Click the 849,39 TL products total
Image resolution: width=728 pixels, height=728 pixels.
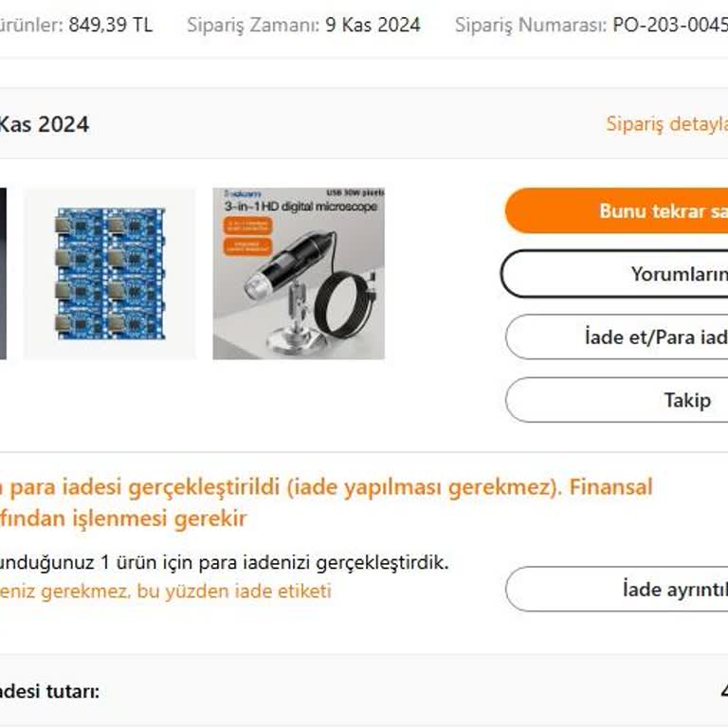click(x=111, y=25)
